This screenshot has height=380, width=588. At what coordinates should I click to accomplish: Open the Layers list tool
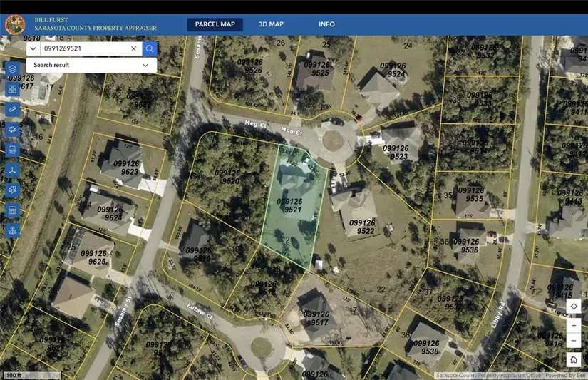pos(12,69)
